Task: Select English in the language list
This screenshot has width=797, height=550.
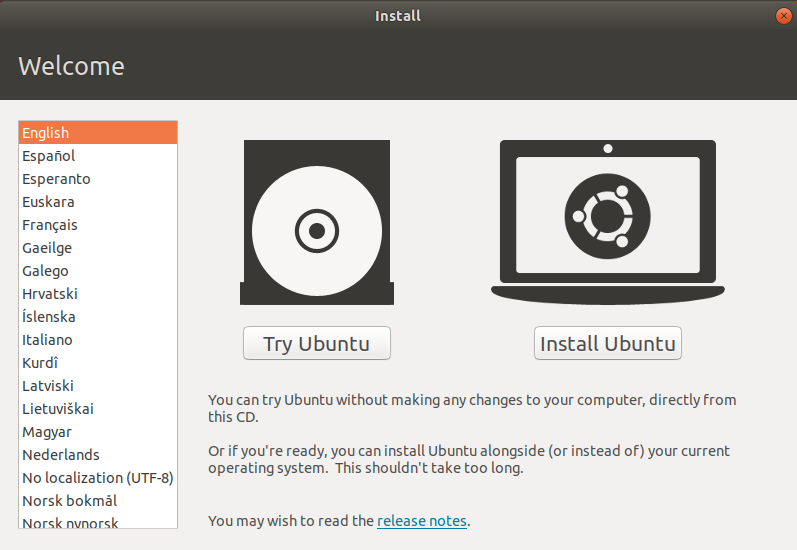Action: pyautogui.click(x=98, y=133)
